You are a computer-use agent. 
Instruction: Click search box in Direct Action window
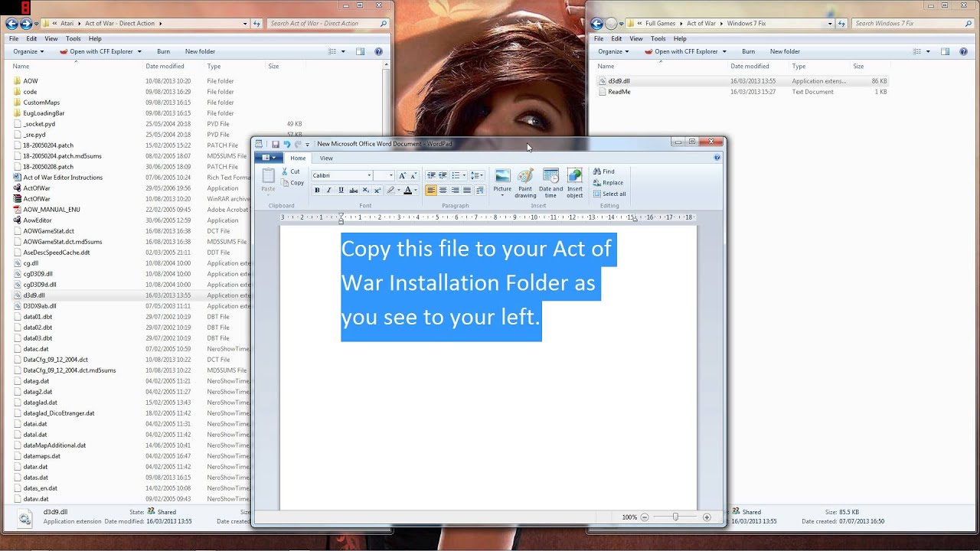pyautogui.click(x=328, y=24)
